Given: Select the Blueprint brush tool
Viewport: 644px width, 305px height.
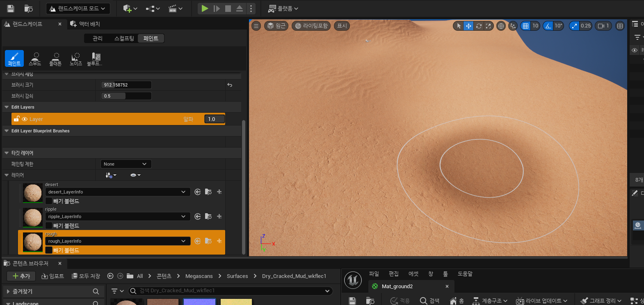Looking at the screenshot, I should point(95,58).
